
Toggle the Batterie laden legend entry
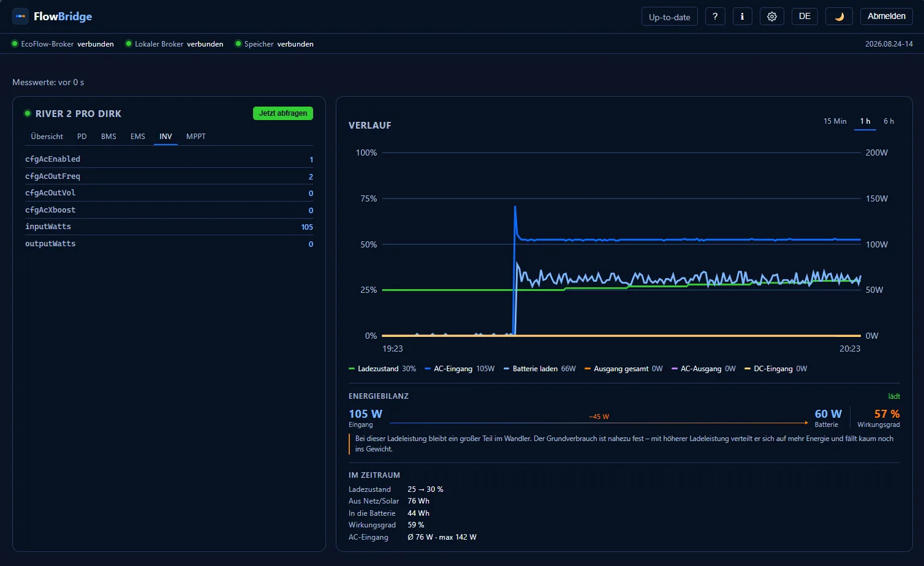tap(540, 369)
